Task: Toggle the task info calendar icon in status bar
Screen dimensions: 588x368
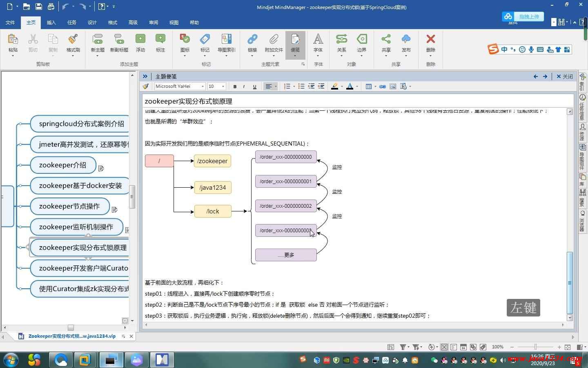Action: tap(463, 347)
